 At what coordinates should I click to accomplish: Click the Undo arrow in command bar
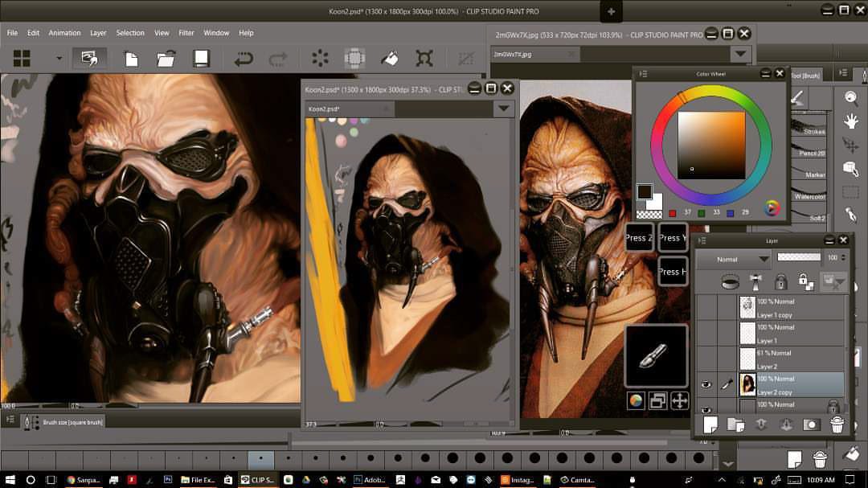pos(244,59)
